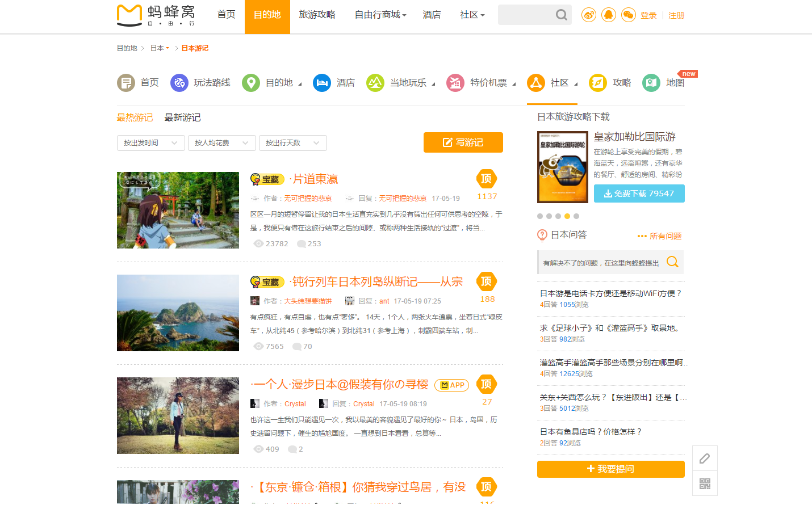812x505 pixels.
Task: Click the 写游记 button
Action: [463, 142]
